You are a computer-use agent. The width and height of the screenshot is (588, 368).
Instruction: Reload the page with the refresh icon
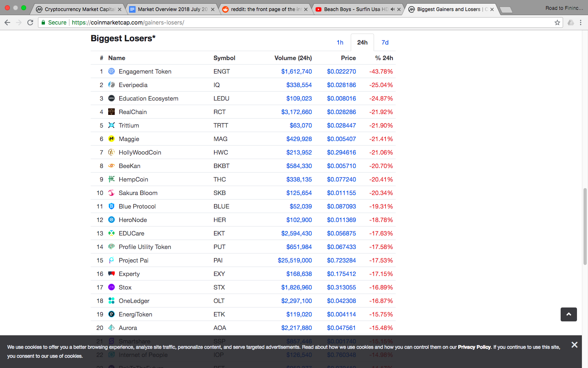click(30, 22)
